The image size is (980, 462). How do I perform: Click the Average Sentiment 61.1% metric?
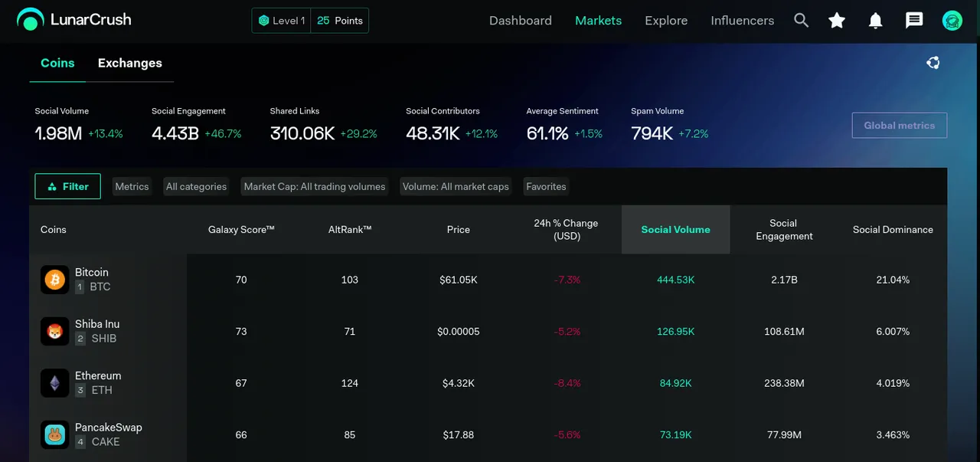(564, 126)
